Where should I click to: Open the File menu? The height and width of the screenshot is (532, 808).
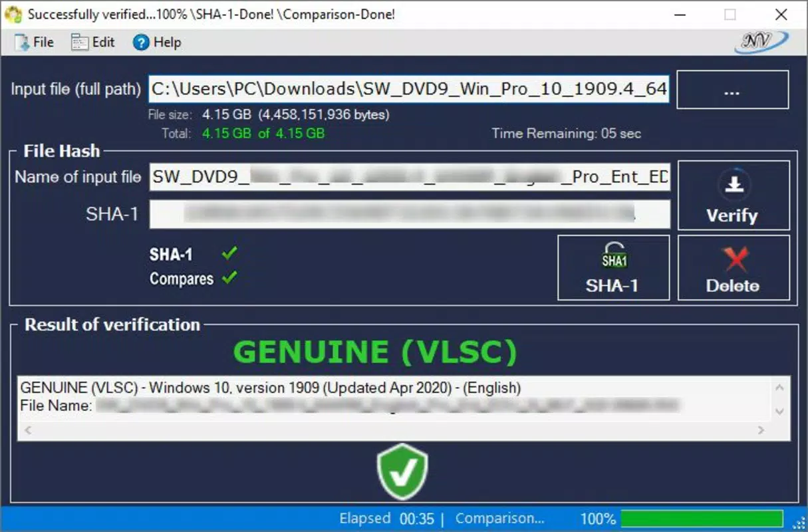point(34,43)
